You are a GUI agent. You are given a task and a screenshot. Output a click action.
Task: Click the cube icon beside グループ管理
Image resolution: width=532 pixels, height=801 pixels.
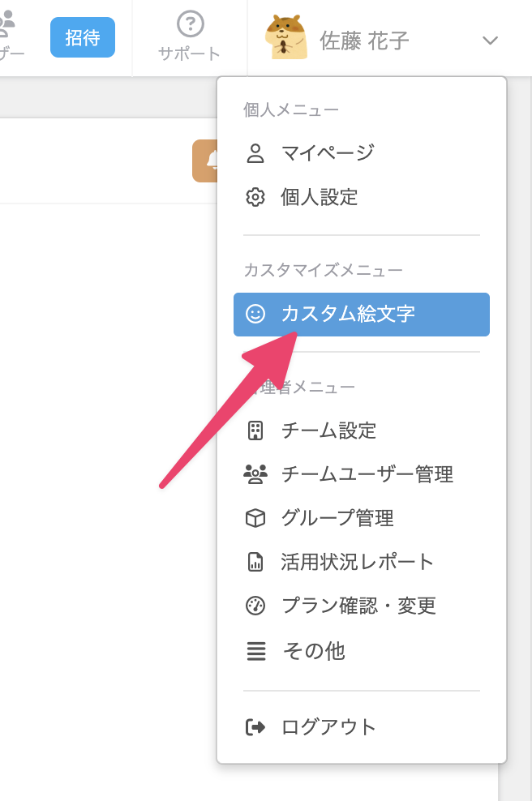coord(255,518)
